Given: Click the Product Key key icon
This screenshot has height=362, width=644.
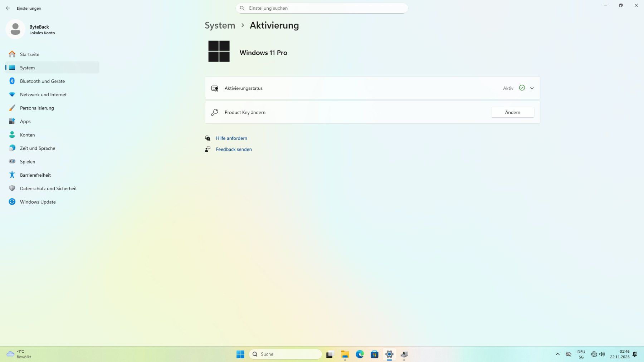Looking at the screenshot, I should [215, 112].
